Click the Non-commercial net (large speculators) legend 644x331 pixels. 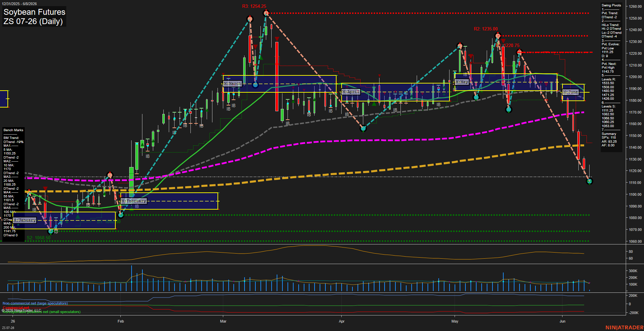click(x=35, y=303)
